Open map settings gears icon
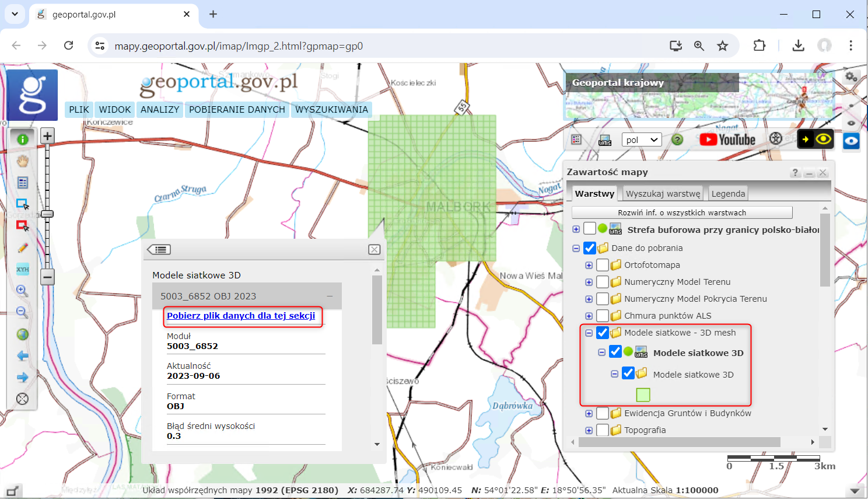 (x=852, y=76)
